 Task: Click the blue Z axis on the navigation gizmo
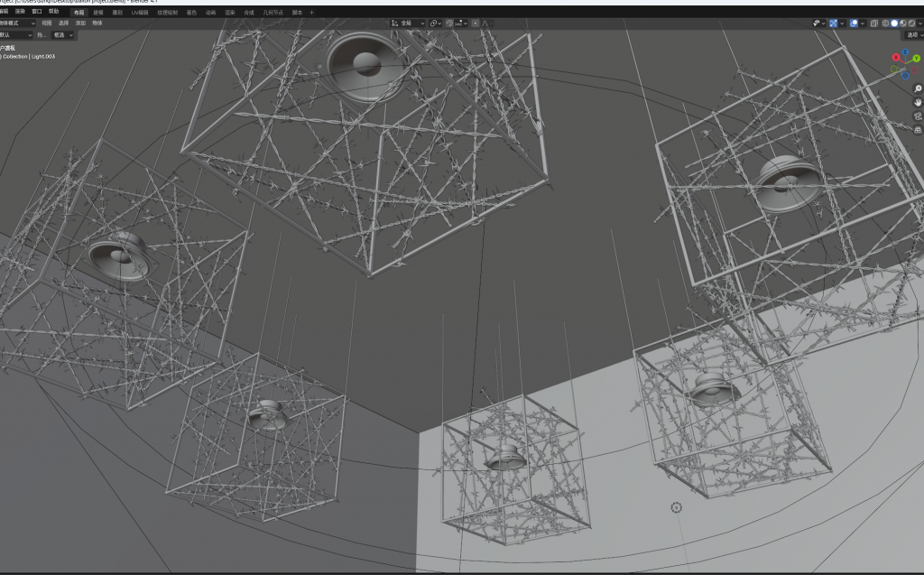click(905, 52)
